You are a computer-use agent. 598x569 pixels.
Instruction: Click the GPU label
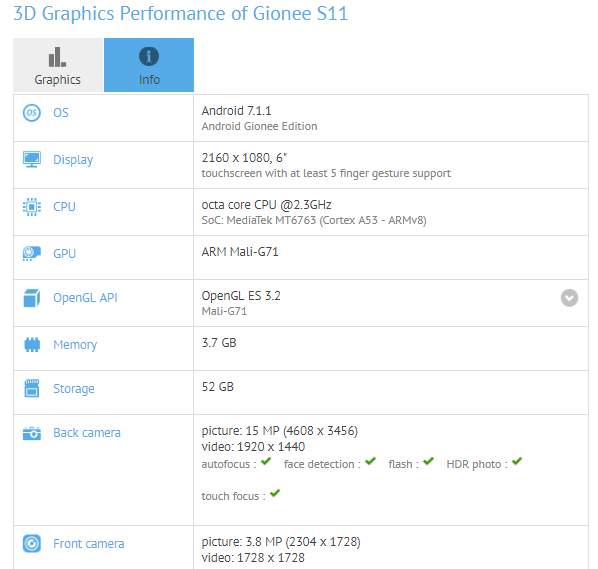coord(64,254)
